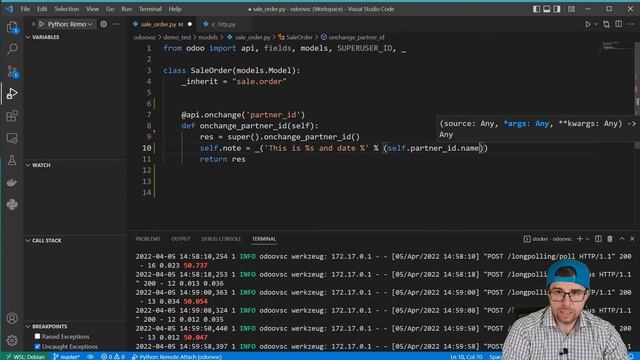Toggle primary side bar layout icon

536,9
